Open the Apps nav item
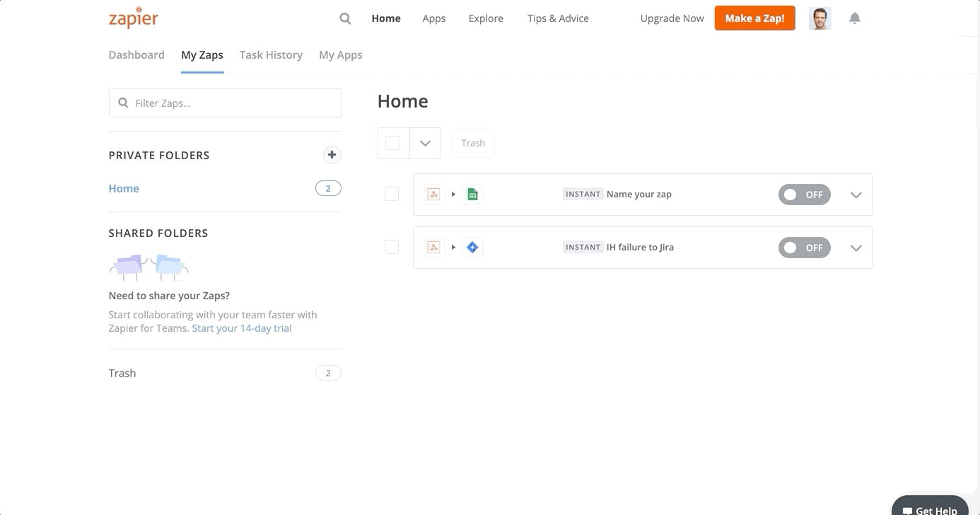This screenshot has width=980, height=515. coord(434,18)
